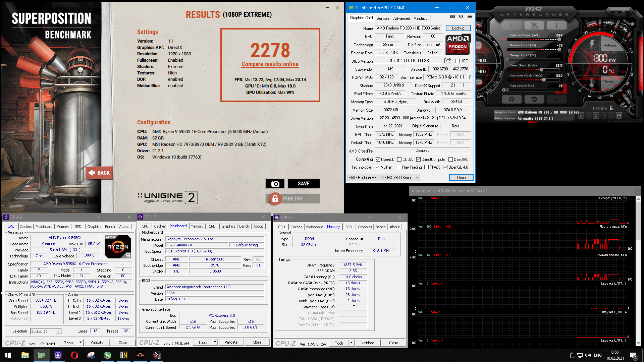Click the Lookup button in GPU-Z
This screenshot has width=644, height=362.
pos(458,28)
